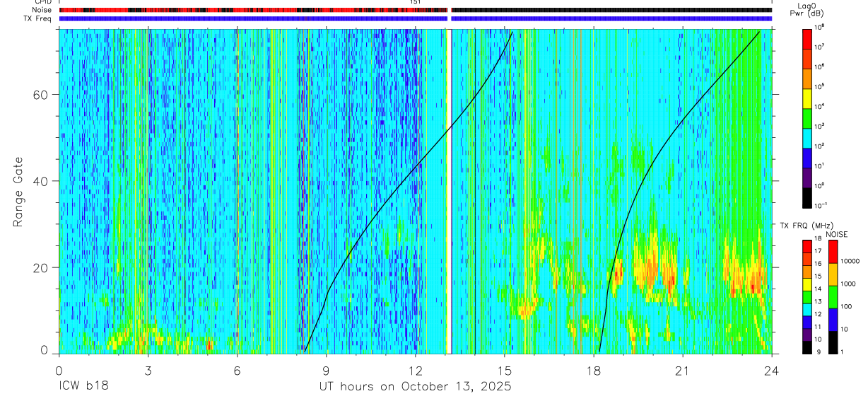
Task: Click the '14' label on the TX FRQ legend
Action: 817,289
